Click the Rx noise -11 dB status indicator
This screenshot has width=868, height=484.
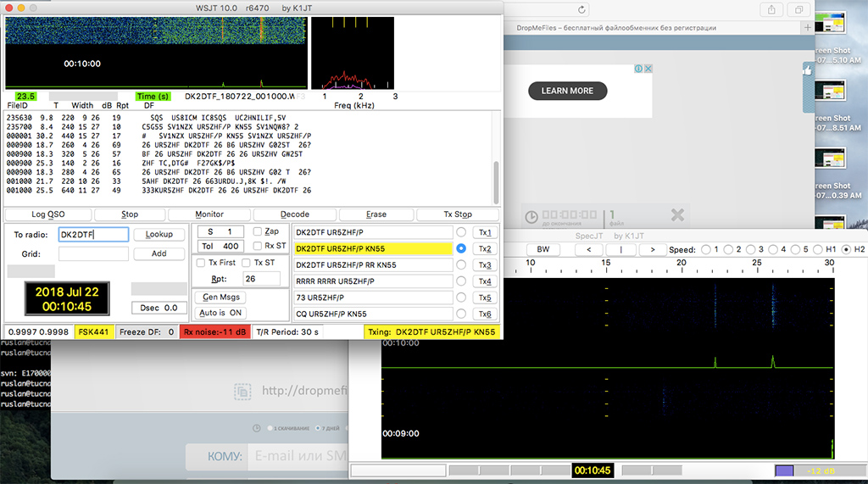coord(214,331)
